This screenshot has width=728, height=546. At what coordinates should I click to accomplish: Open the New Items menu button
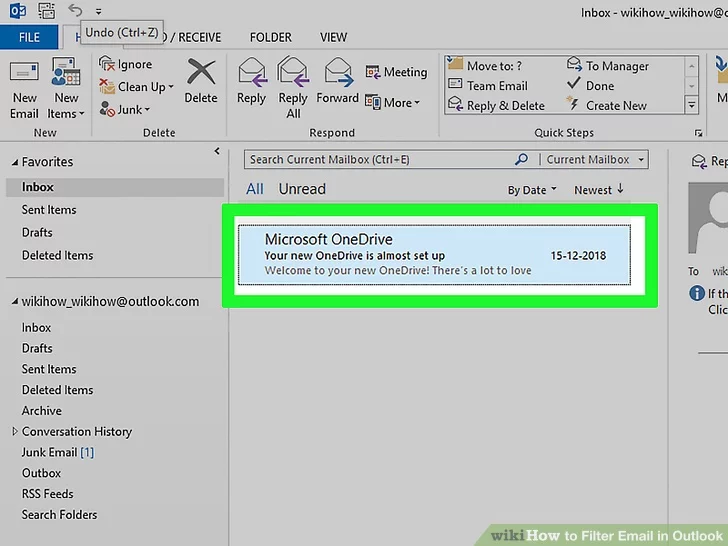66,88
